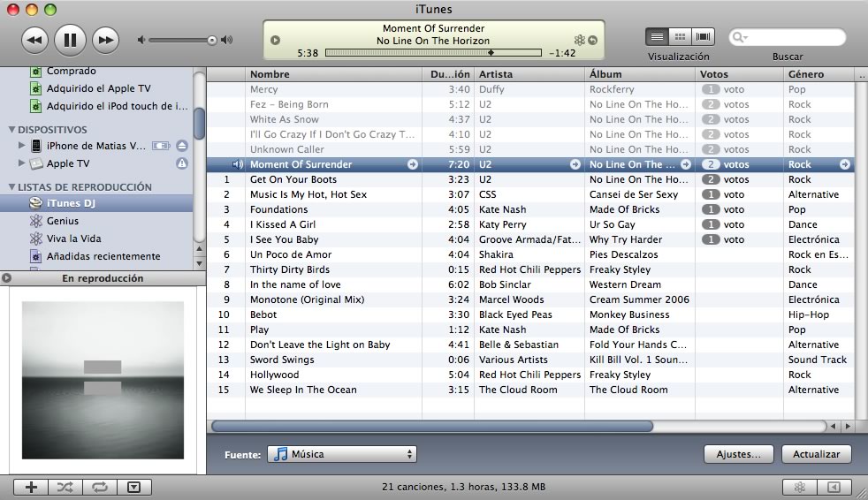868x500 pixels.
Task: Click the max volume speaker icon
Action: tap(226, 40)
